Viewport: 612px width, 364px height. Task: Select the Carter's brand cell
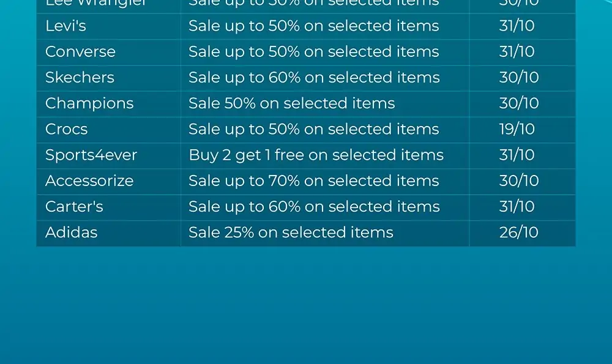108,207
